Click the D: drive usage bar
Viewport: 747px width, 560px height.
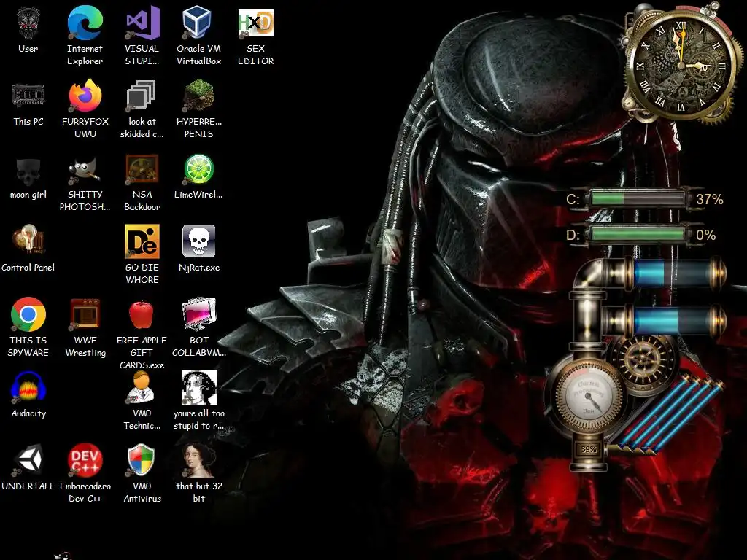[638, 234]
